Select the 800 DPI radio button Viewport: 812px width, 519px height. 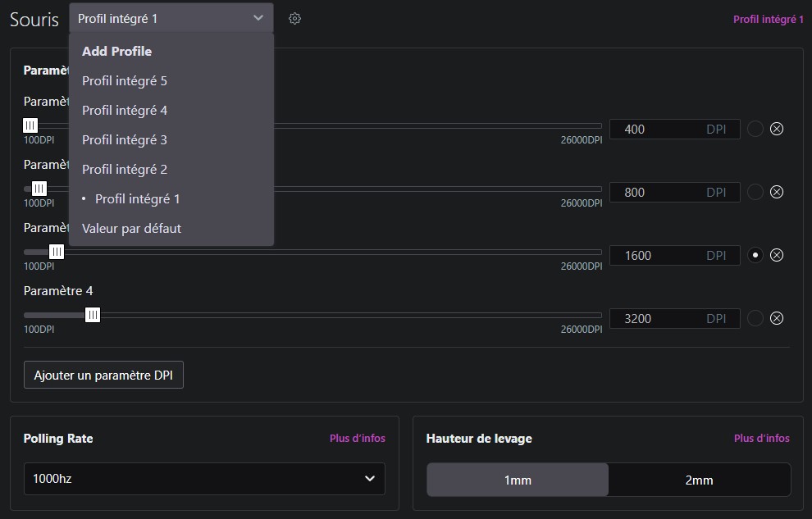(x=755, y=192)
